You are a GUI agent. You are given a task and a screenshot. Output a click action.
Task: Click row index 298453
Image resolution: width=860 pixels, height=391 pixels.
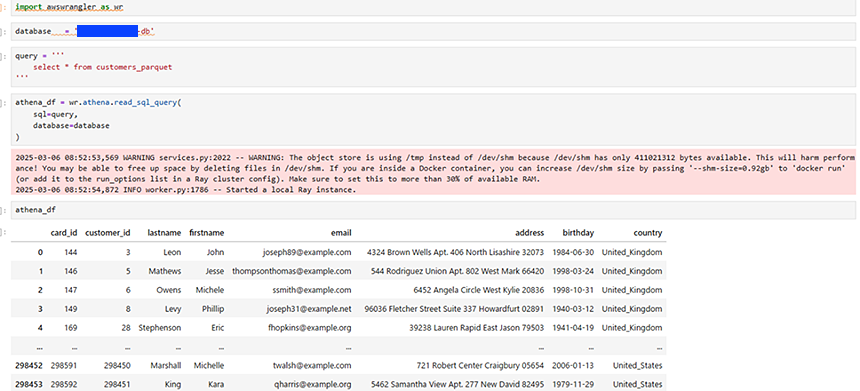(x=29, y=384)
